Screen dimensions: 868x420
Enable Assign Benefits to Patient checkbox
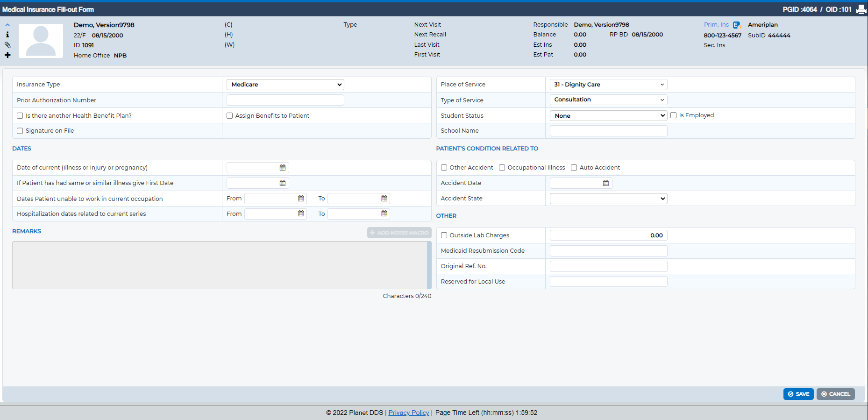pos(230,116)
